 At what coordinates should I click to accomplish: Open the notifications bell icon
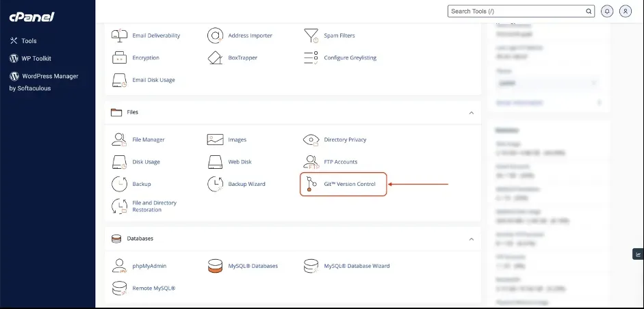click(x=606, y=11)
